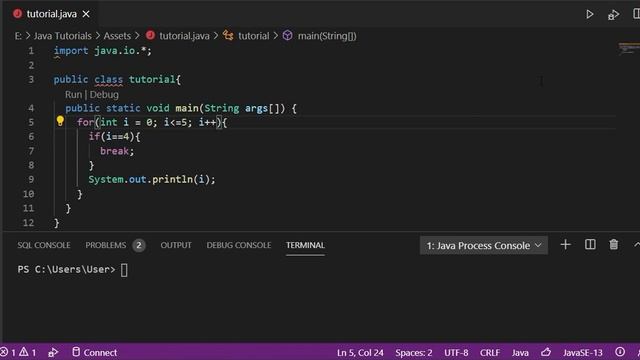The image size is (640, 360).
Task: Click 'import java.io.*;' on line 1
Action: pyautogui.click(x=102, y=51)
